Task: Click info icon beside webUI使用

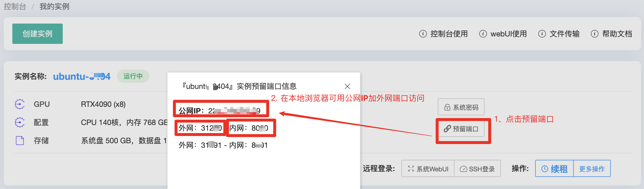Action: click(483, 34)
